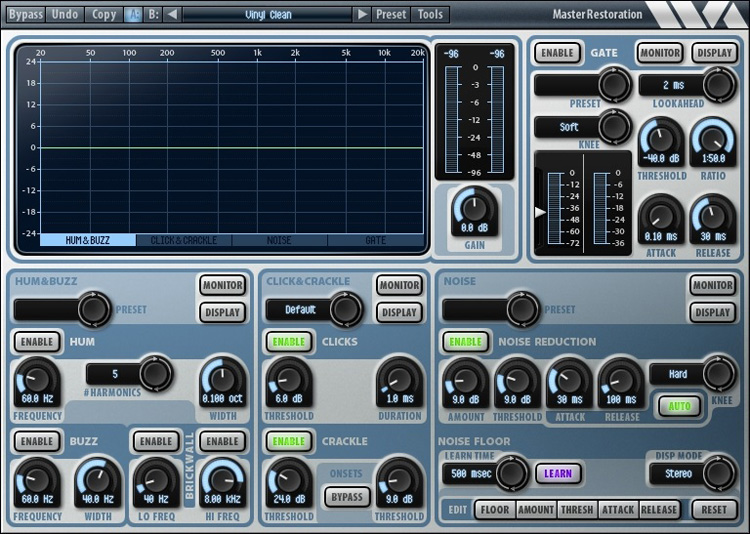Screen dimensions: 750x534
Task: Select the A preset slot
Action: (x=133, y=14)
